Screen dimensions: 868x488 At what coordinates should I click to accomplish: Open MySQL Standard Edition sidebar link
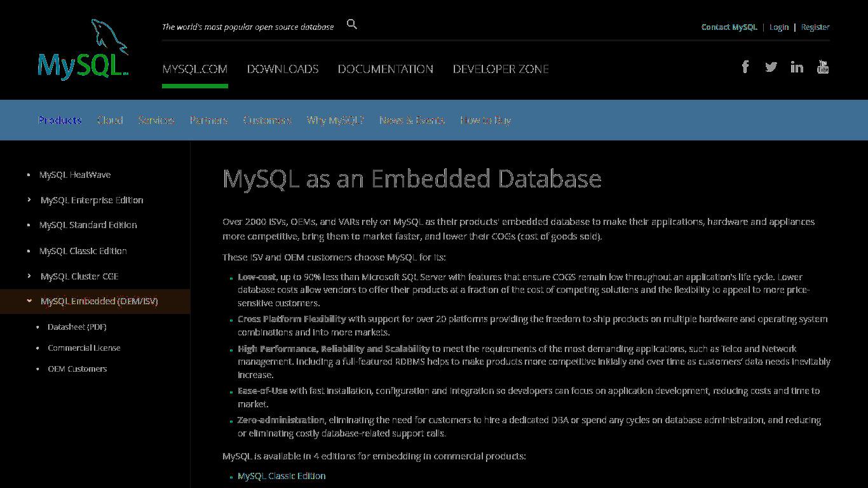[x=88, y=225]
